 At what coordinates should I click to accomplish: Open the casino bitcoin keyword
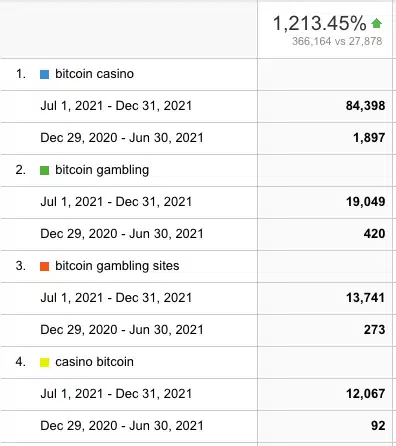tap(94, 362)
